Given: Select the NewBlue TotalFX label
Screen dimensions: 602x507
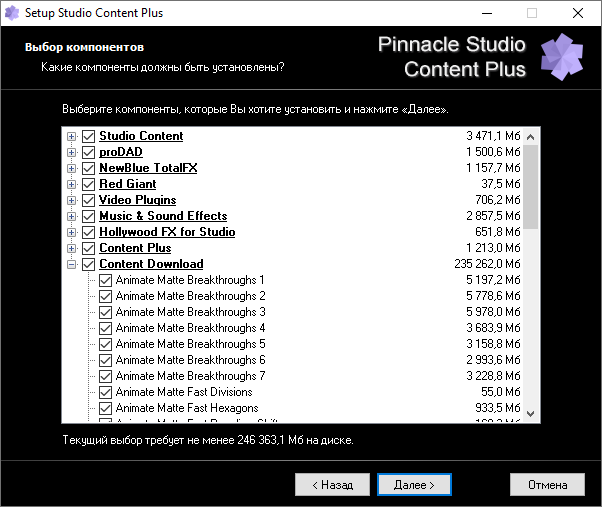Looking at the screenshot, I should coord(148,168).
